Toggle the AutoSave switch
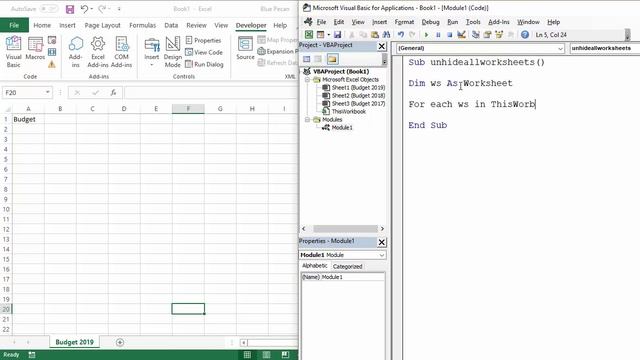 tap(48, 9)
